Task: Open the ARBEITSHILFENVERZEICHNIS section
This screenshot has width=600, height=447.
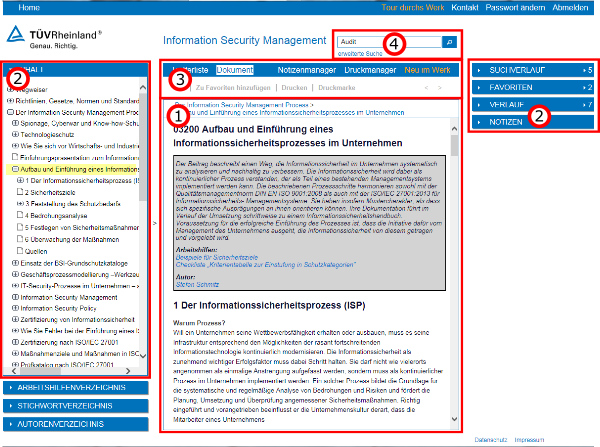Action: click(75, 388)
